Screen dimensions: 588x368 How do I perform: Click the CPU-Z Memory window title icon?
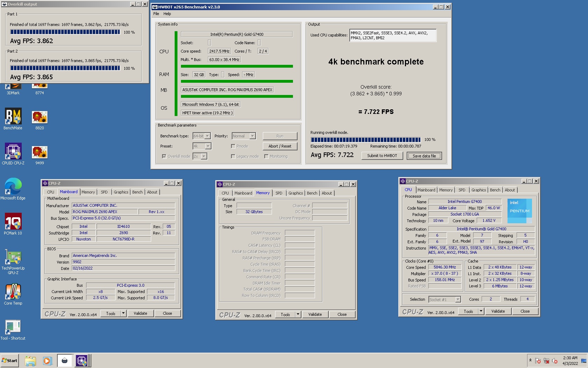[x=219, y=184]
